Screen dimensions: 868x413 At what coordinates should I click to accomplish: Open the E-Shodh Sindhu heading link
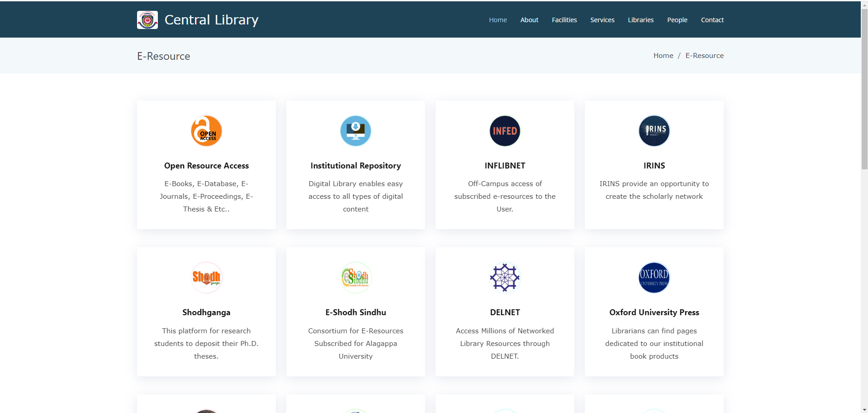[356, 312]
